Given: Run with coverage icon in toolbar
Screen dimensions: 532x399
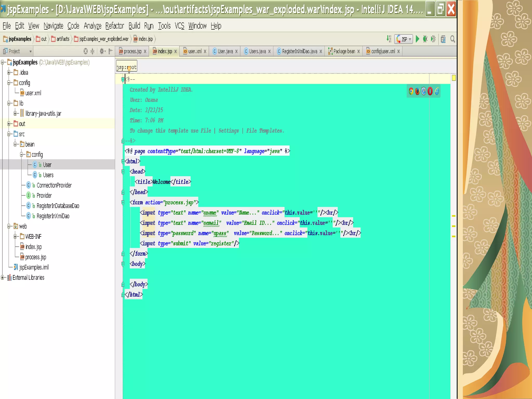Looking at the screenshot, I should coord(433,39).
